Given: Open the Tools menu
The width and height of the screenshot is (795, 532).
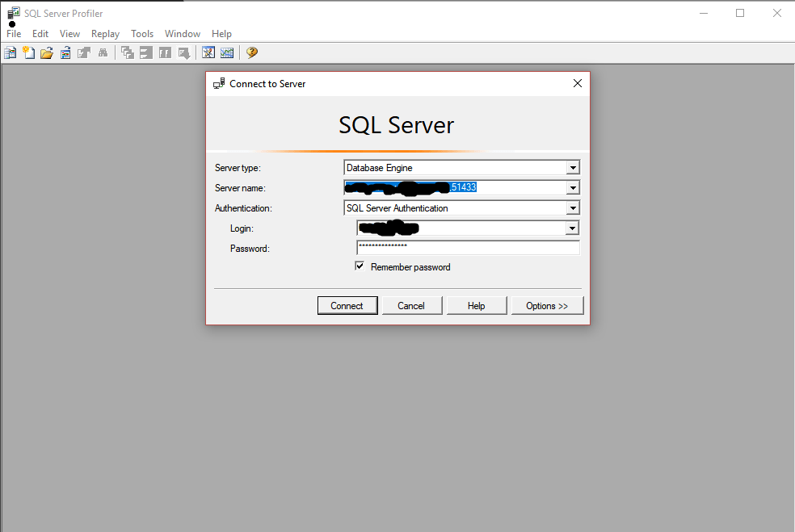Looking at the screenshot, I should click(142, 34).
